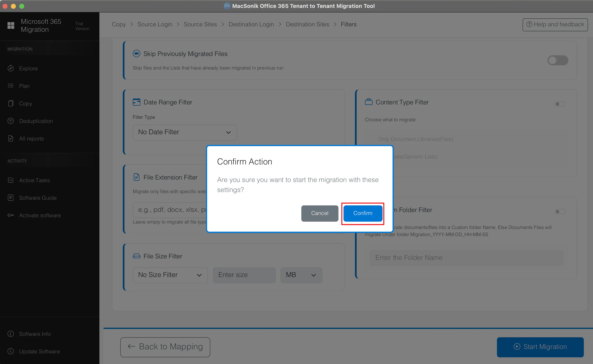593x364 pixels.
Task: Go to Source Sites breadcrumb step
Action: coord(200,24)
